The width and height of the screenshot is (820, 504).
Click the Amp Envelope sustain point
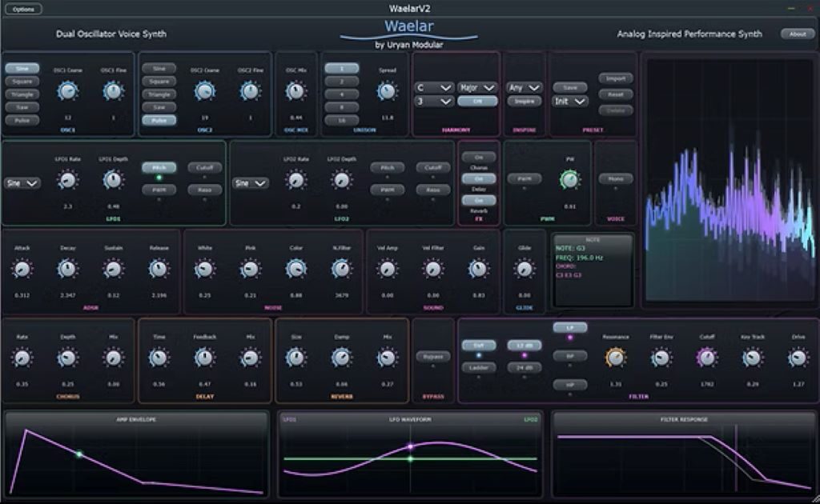pos(78,454)
